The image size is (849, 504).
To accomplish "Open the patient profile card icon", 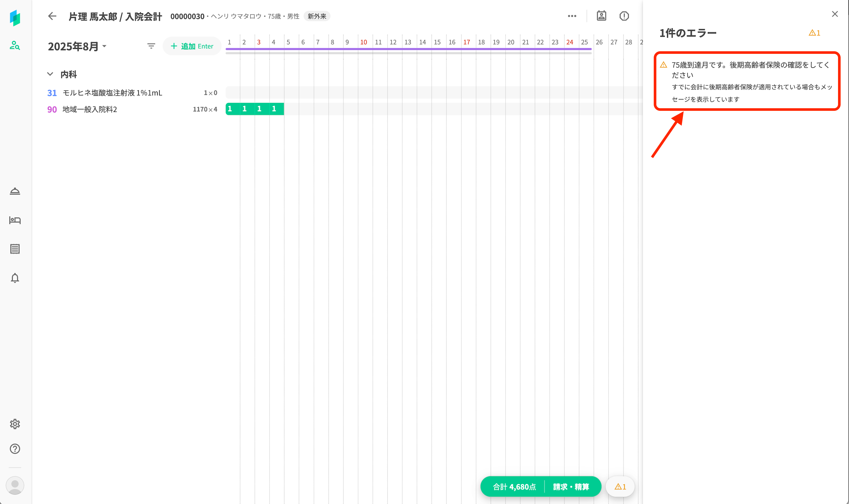I will point(601,16).
